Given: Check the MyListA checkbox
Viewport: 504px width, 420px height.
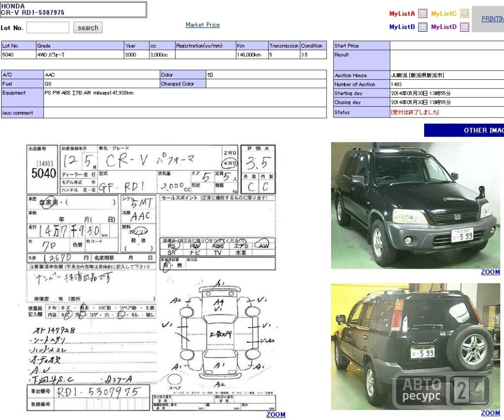Looking at the screenshot, I should click(422, 14).
